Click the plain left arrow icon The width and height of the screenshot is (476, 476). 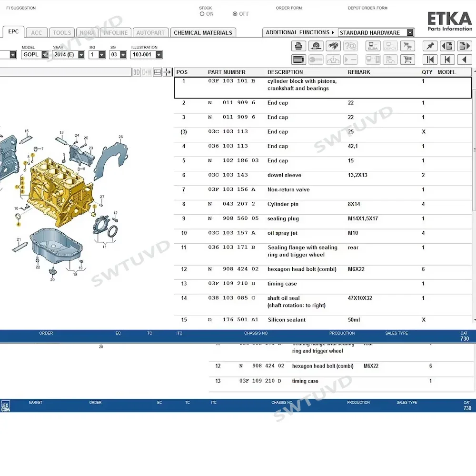tap(465, 59)
